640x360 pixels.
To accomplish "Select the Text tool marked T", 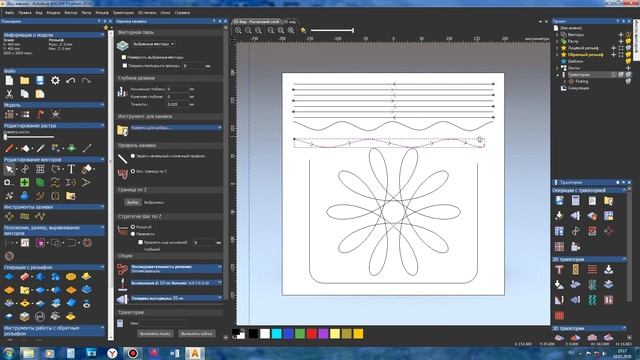I will point(71,169).
